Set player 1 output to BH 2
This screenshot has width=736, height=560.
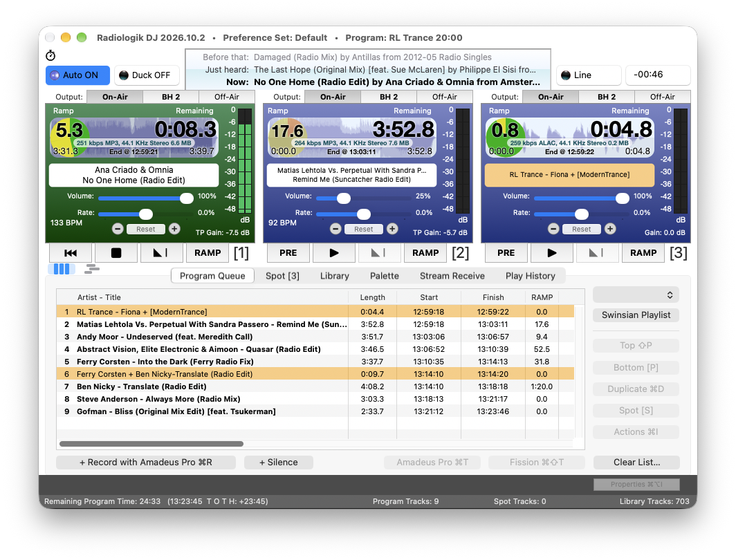171,97
